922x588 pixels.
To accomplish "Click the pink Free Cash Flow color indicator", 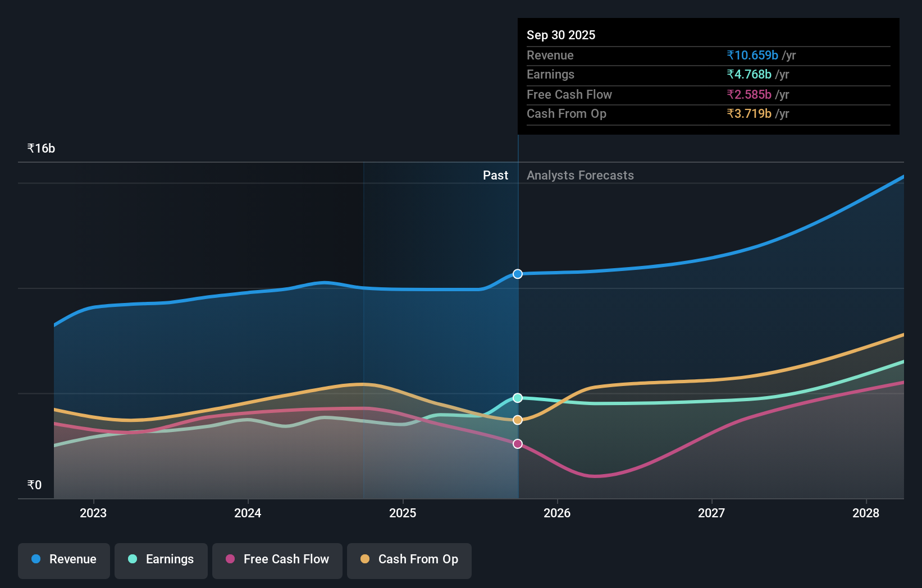I will pyautogui.click(x=230, y=559).
